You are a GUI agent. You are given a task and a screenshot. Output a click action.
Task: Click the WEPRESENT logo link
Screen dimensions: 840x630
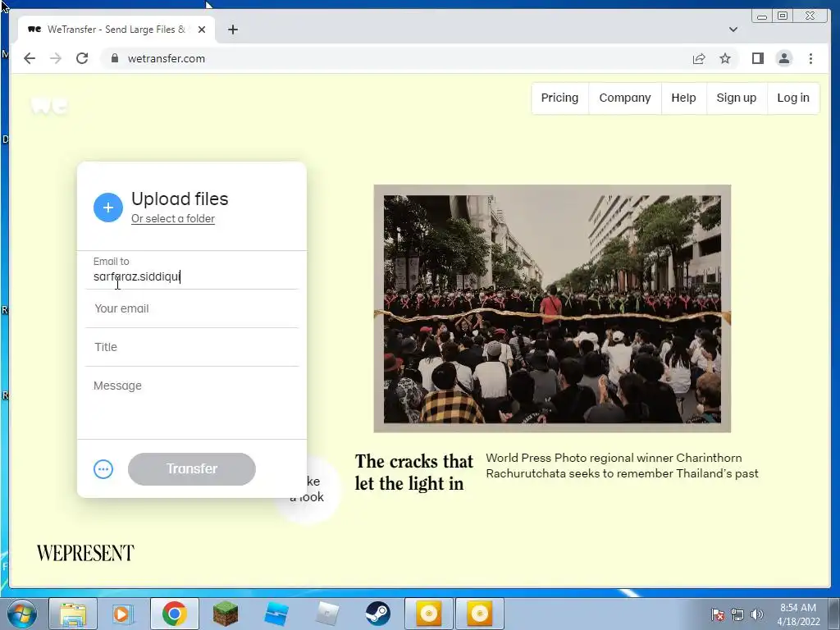tap(85, 554)
